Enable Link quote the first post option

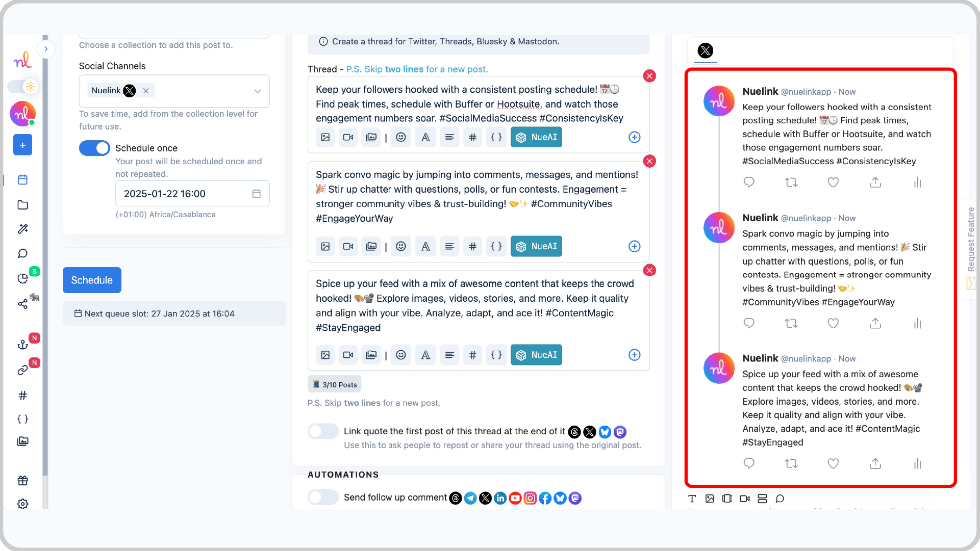[x=322, y=431]
